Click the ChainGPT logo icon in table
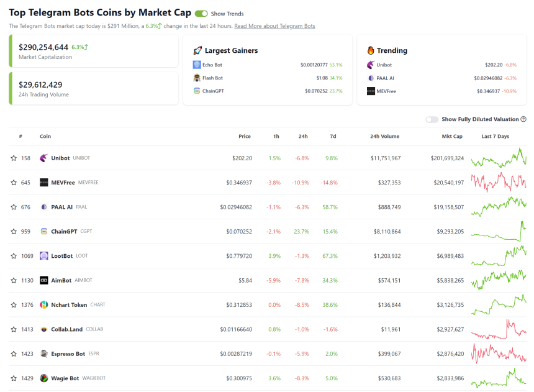The height and width of the screenshot is (392, 534). coord(44,231)
